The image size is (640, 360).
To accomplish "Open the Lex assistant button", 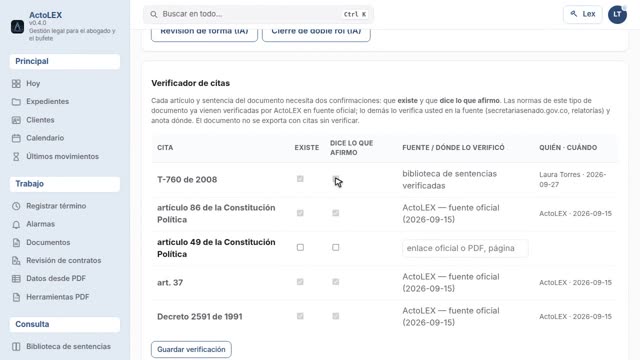I will (582, 14).
